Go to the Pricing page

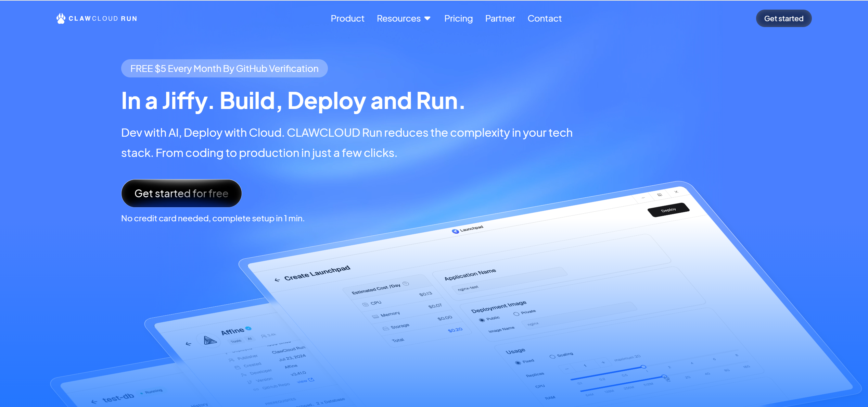point(458,18)
